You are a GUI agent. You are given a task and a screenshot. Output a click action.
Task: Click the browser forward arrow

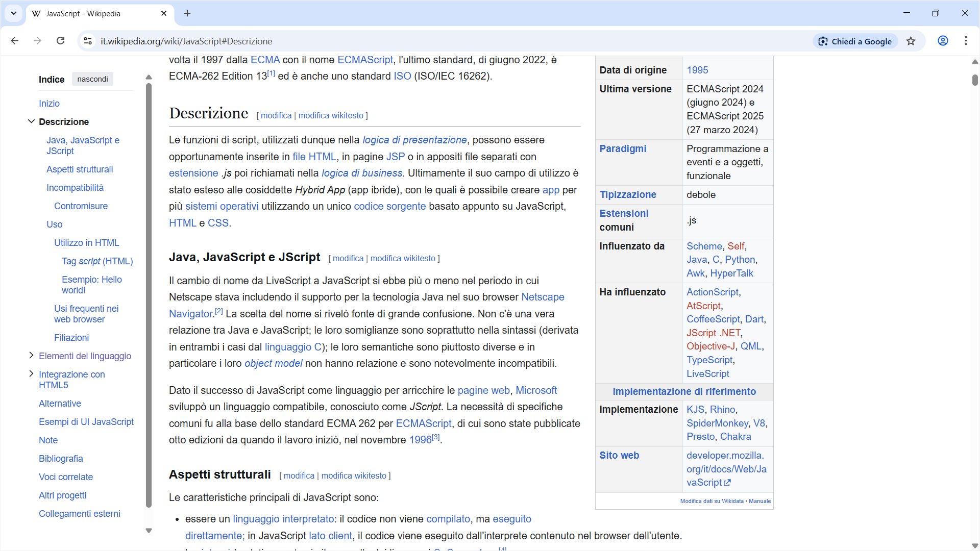(x=37, y=41)
